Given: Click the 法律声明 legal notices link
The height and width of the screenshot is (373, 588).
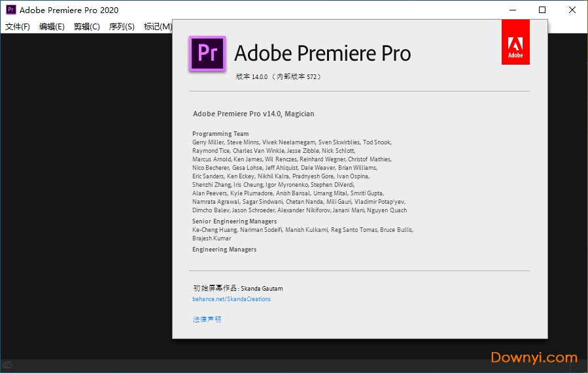Looking at the screenshot, I should 207,319.
